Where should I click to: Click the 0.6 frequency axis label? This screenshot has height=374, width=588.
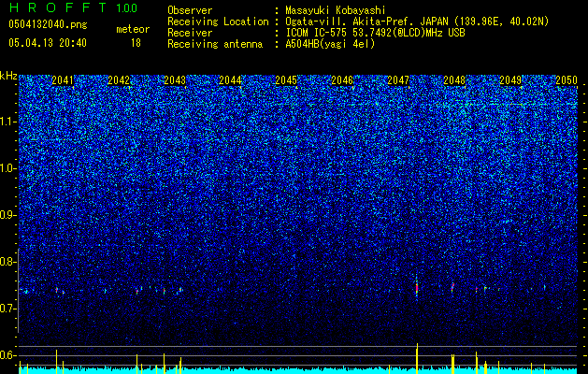(x=8, y=355)
